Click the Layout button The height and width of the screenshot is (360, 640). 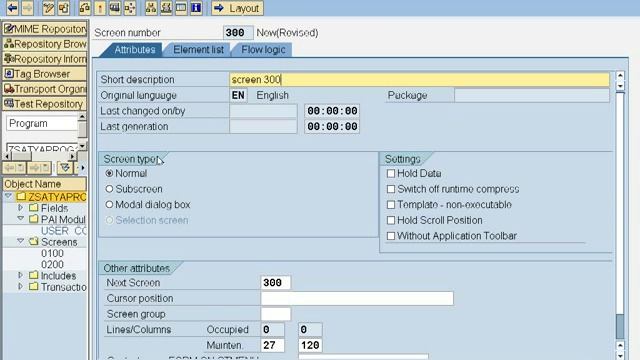pos(238,8)
